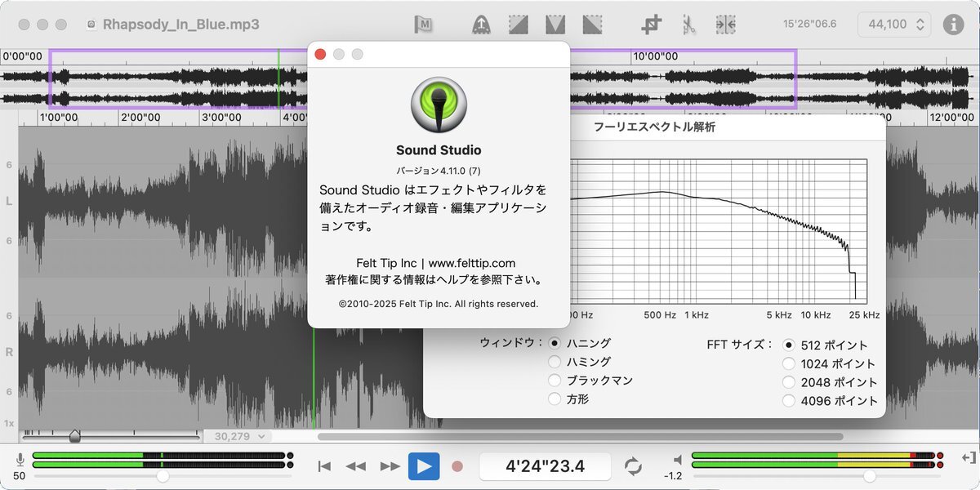Click the 5 kHz axis label

pyautogui.click(x=779, y=314)
